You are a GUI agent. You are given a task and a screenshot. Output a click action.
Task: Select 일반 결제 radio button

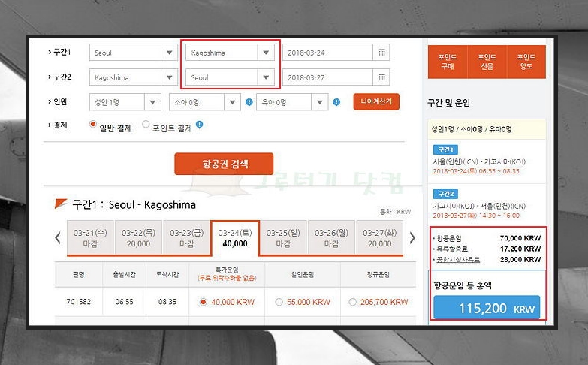(92, 124)
